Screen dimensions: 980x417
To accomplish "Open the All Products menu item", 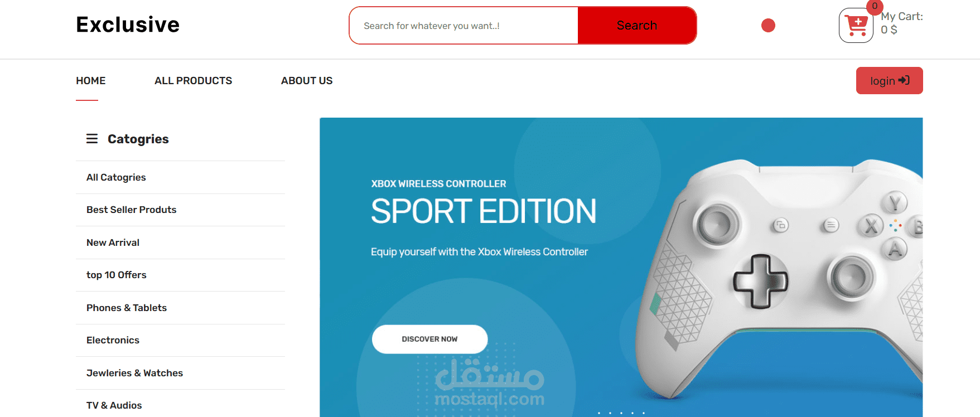I will [193, 81].
